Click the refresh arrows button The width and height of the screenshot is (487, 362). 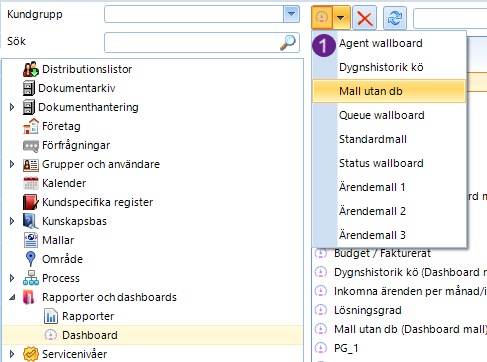pos(395,18)
